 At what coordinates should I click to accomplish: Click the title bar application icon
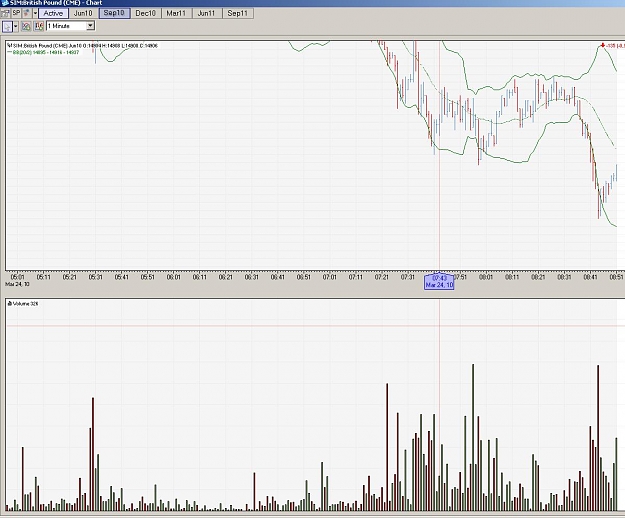(4, 3)
